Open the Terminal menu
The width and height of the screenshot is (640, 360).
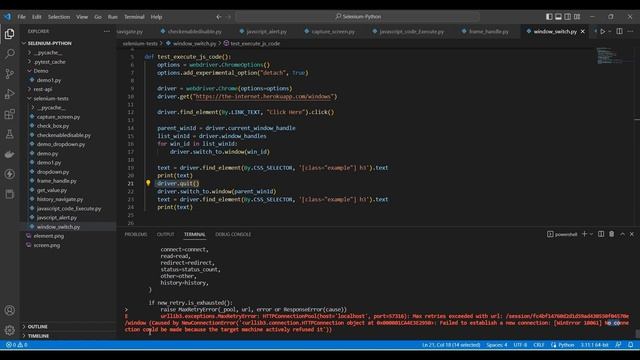[x=134, y=17]
